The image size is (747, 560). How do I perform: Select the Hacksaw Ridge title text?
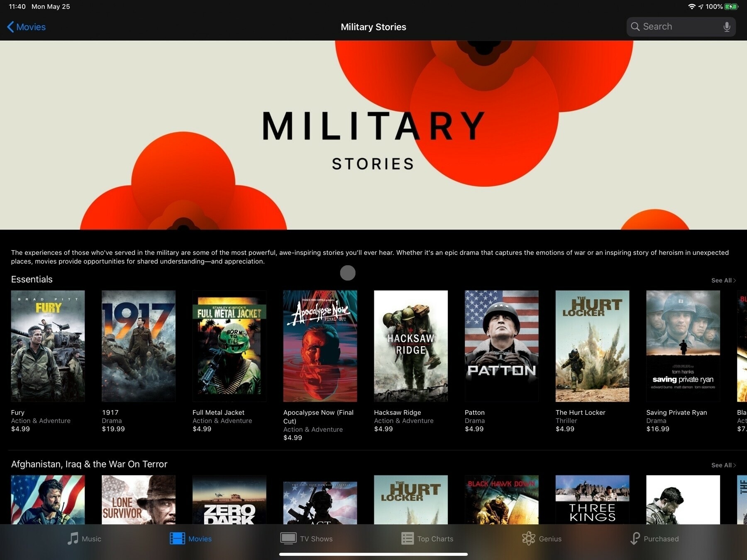(398, 413)
